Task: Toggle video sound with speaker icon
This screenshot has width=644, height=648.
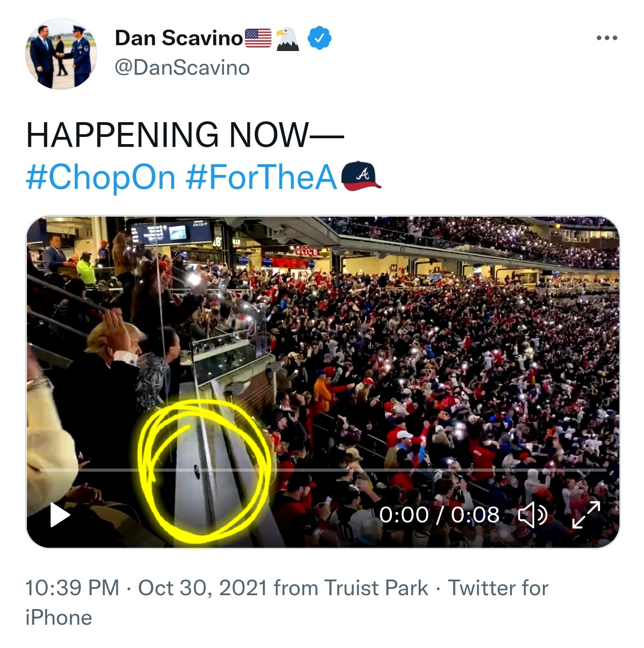Action: [x=532, y=515]
